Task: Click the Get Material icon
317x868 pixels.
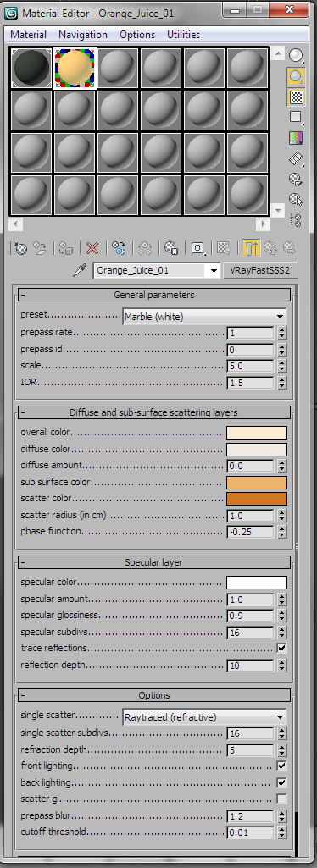Action: coord(20,248)
